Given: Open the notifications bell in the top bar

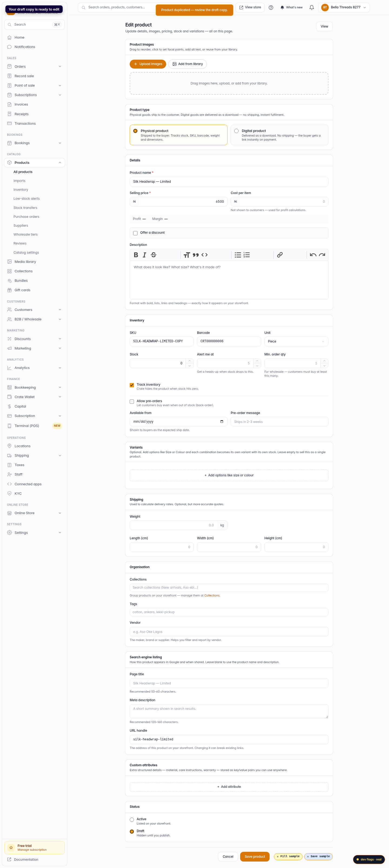Looking at the screenshot, I should 312,7.
